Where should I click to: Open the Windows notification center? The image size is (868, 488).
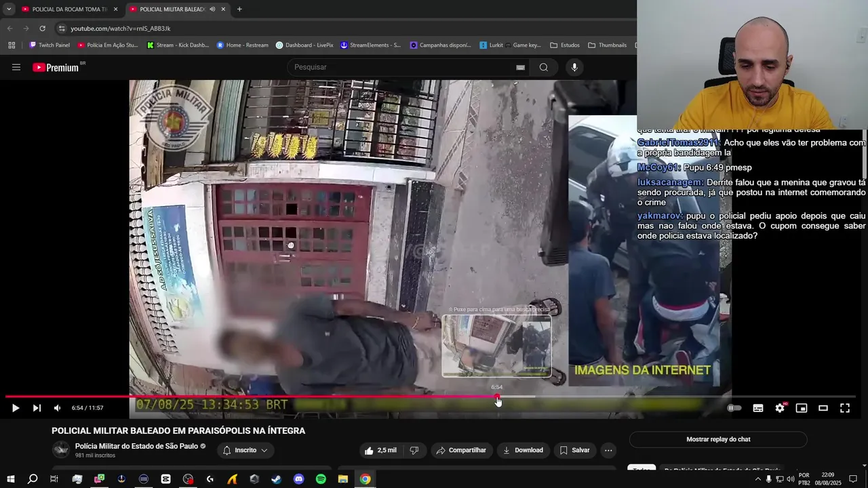(853, 479)
